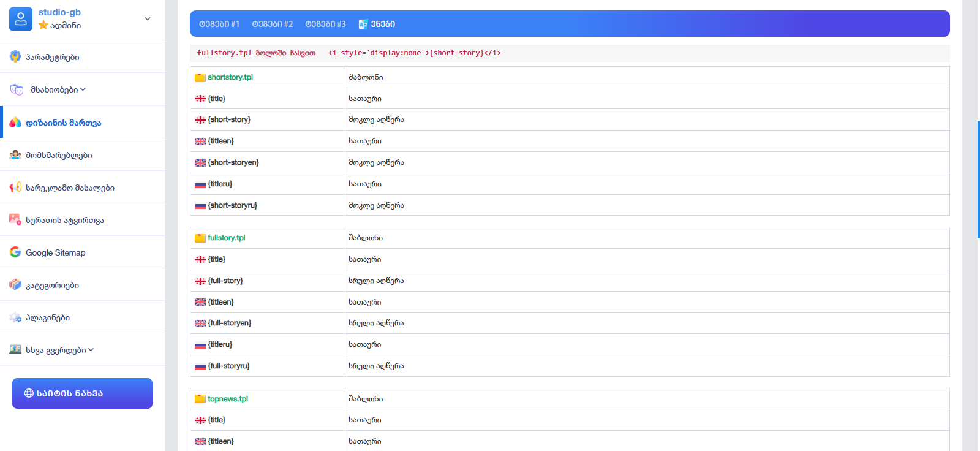Viewport: 980px width, 451px height.
Task: Click the სარეკლამო მასალები megaphone icon
Action: pos(15,188)
